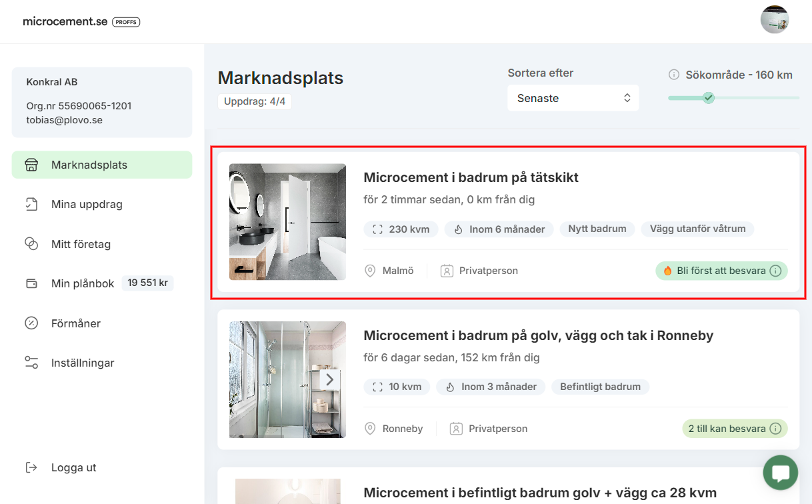
Task: Click the location pin icon beside Malmö
Action: coord(370,271)
